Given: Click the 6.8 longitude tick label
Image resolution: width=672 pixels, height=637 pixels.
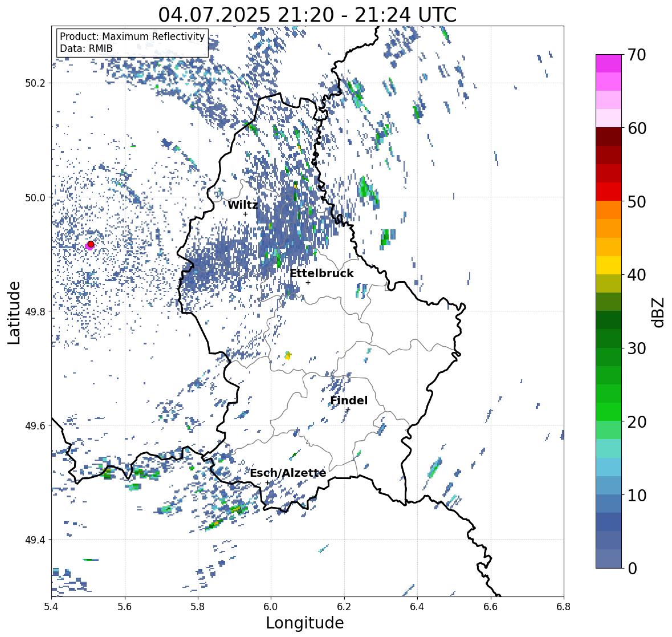Looking at the screenshot, I should tap(564, 606).
